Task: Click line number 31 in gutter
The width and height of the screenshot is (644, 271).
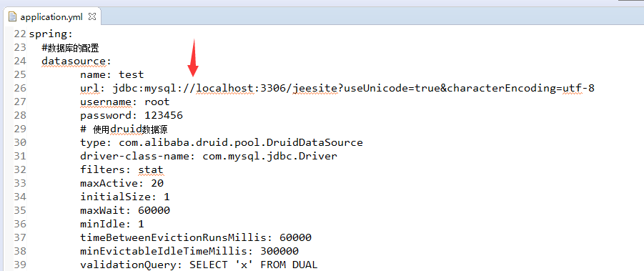Action: (x=19, y=156)
